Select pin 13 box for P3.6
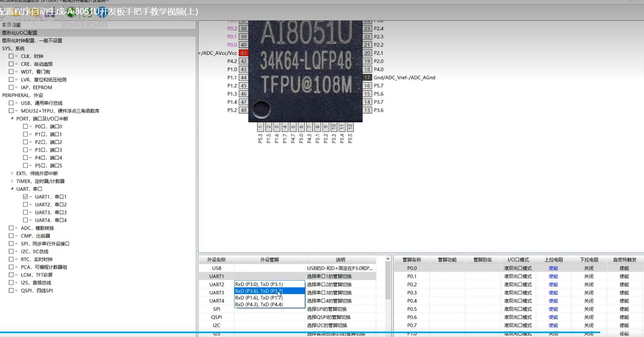Viewport: 644px width, 337px height. [367, 110]
